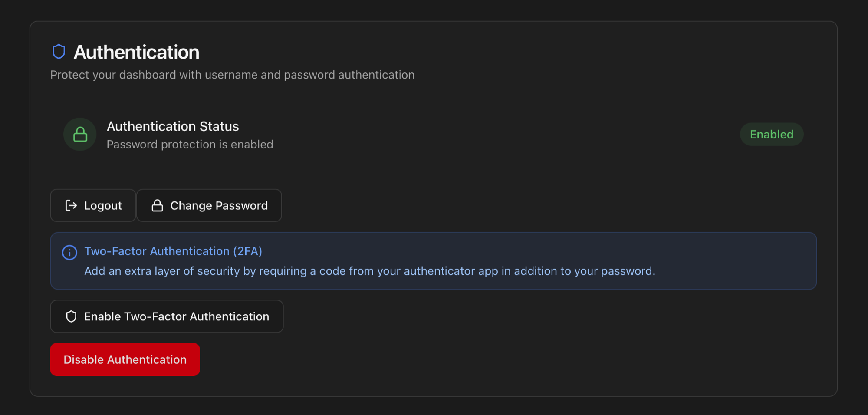Click the Two-Factor Authentication (2FA) heading

point(173,251)
